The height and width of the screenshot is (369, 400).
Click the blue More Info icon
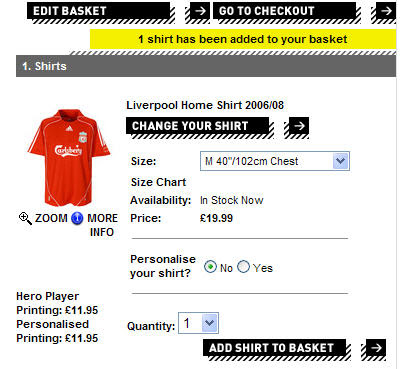(x=77, y=219)
